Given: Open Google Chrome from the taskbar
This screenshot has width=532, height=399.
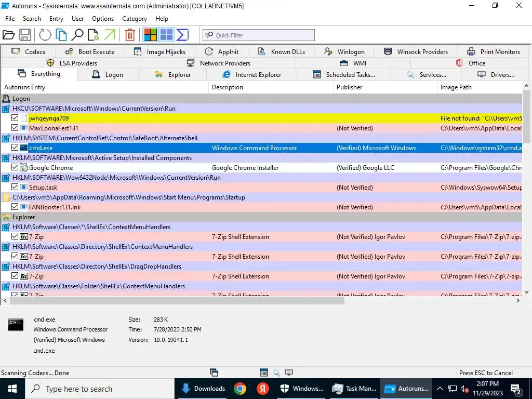Looking at the screenshot, I should 240,389.
